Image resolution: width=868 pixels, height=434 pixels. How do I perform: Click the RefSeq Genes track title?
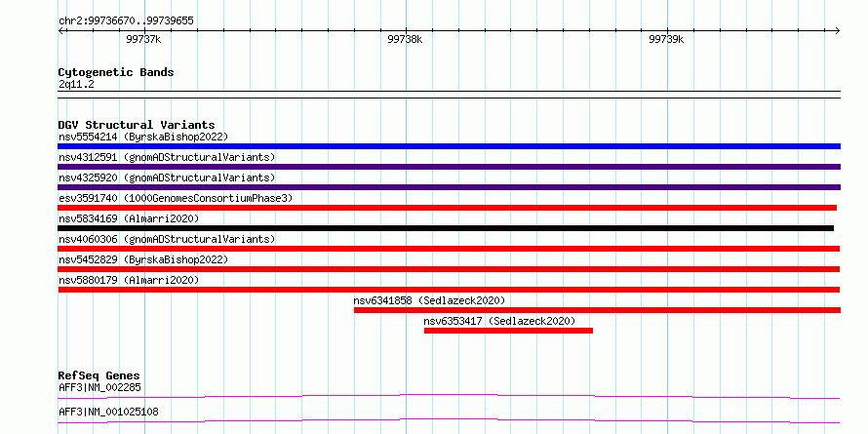pyautogui.click(x=99, y=375)
